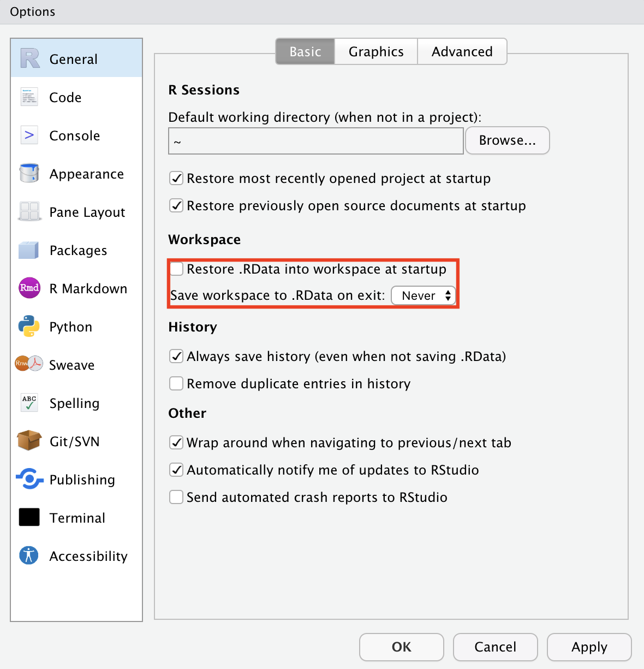Open the Python logo icon

[29, 326]
